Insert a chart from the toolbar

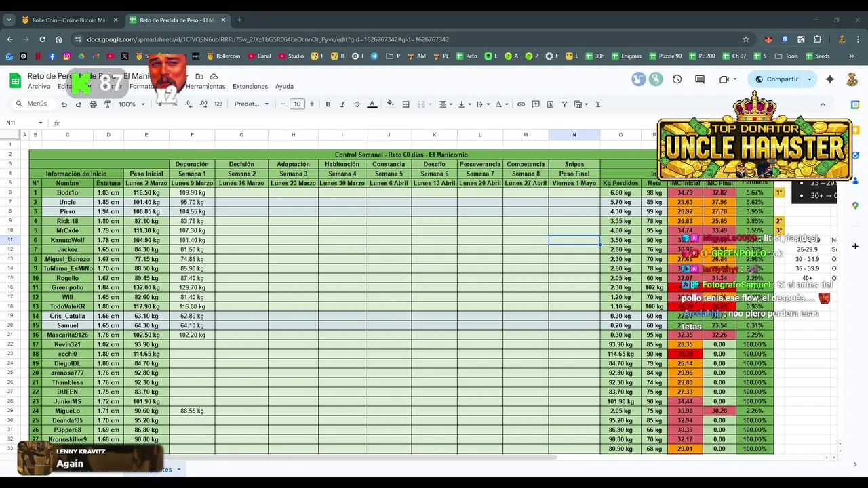tap(550, 104)
